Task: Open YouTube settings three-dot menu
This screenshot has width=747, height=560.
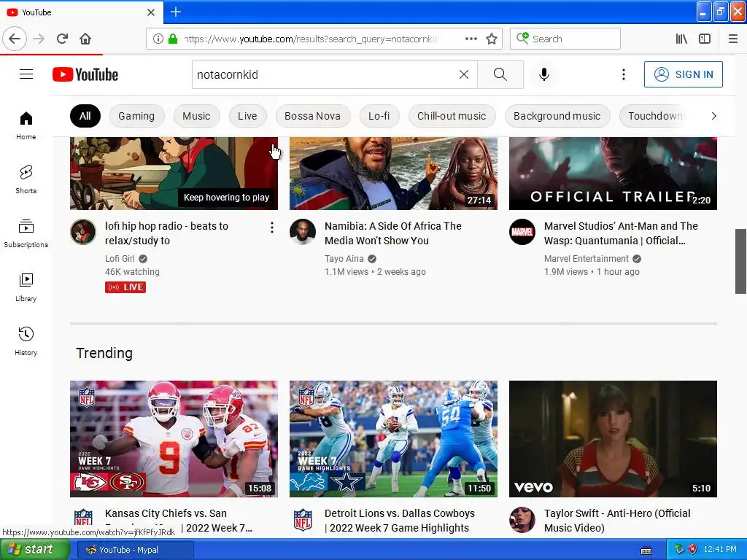Action: (624, 74)
